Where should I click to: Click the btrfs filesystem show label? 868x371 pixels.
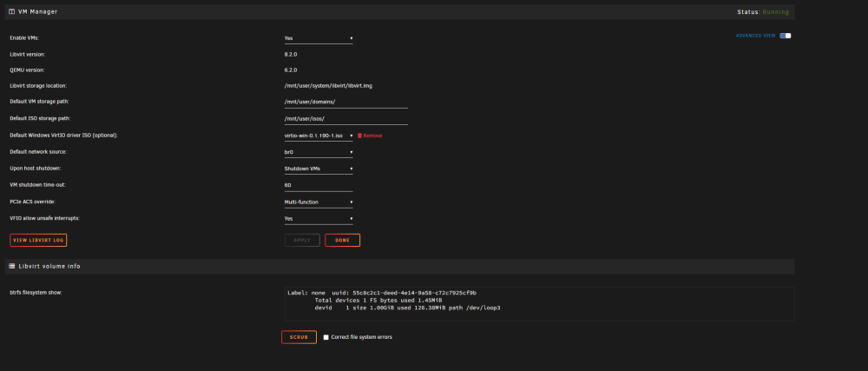point(36,293)
